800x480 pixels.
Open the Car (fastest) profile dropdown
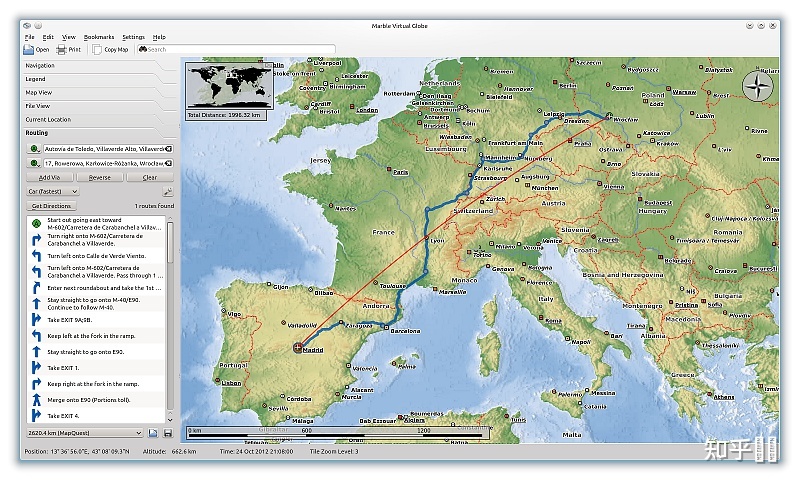point(53,191)
